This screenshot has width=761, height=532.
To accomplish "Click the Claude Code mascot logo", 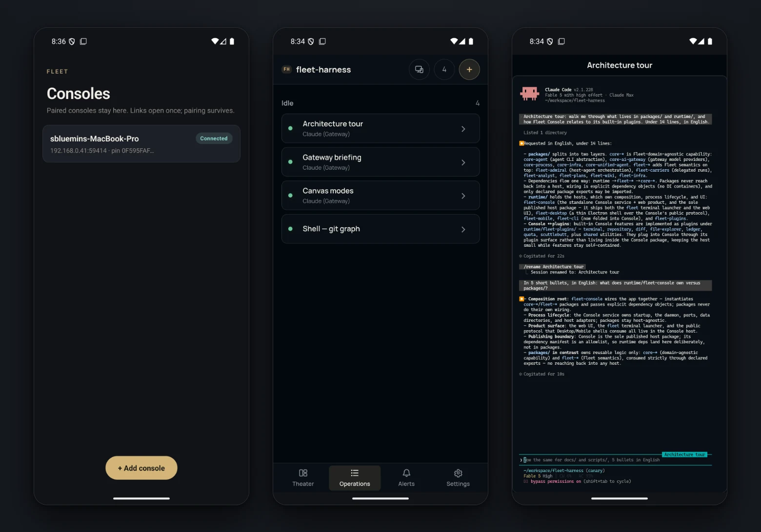I will click(529, 94).
